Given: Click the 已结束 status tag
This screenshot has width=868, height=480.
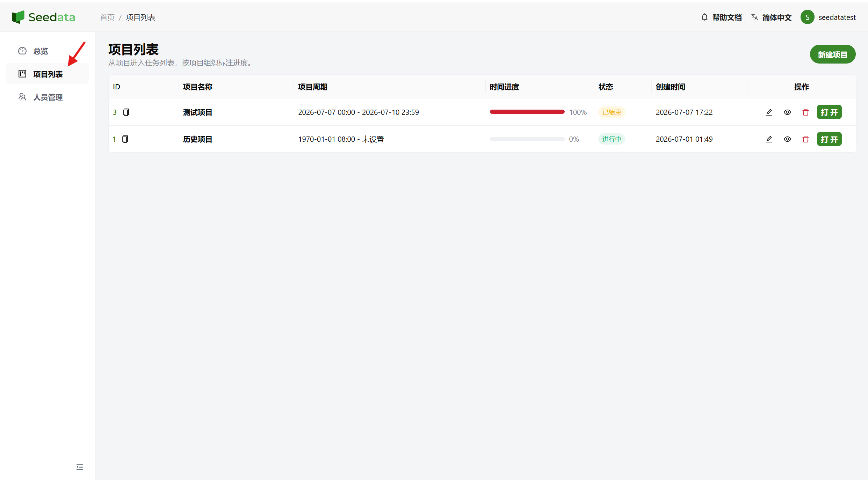Looking at the screenshot, I should pos(612,112).
